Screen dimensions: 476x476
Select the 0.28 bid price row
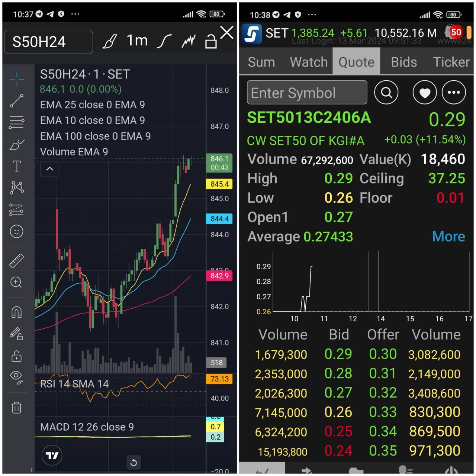point(338,373)
